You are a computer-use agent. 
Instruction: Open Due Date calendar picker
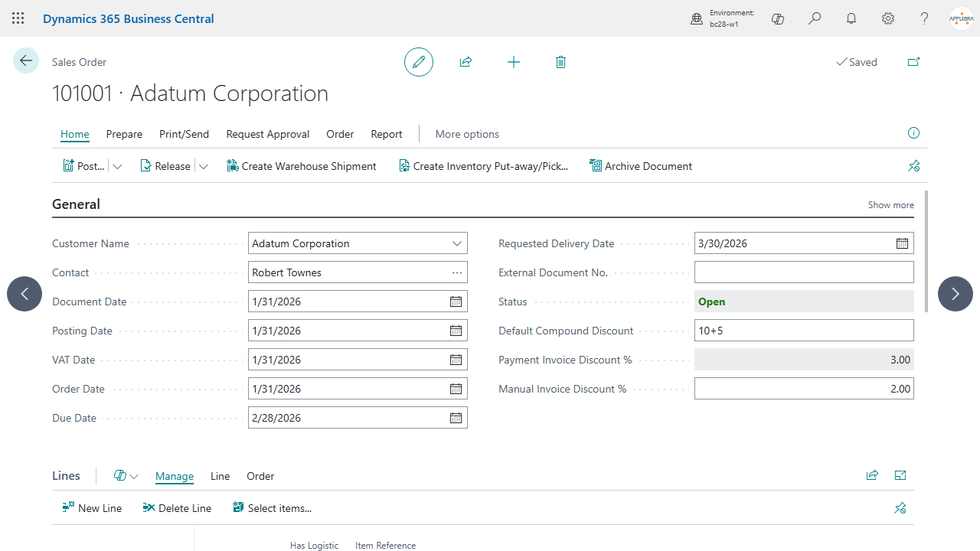click(x=456, y=418)
